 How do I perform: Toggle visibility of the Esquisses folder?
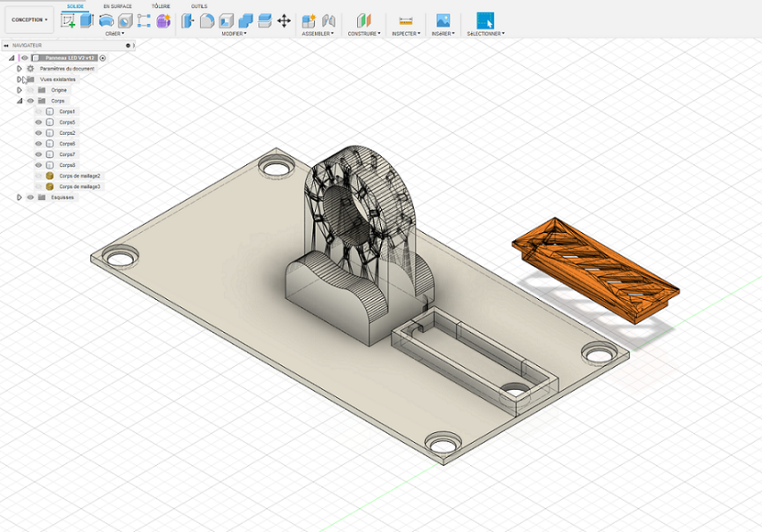click(30, 197)
